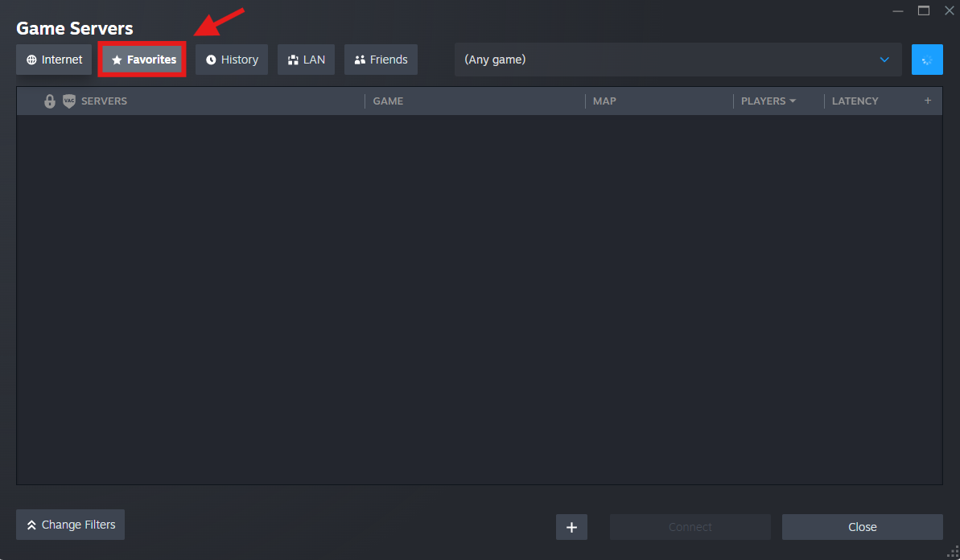
Task: Sort list by MAP column header
Action: click(x=604, y=101)
